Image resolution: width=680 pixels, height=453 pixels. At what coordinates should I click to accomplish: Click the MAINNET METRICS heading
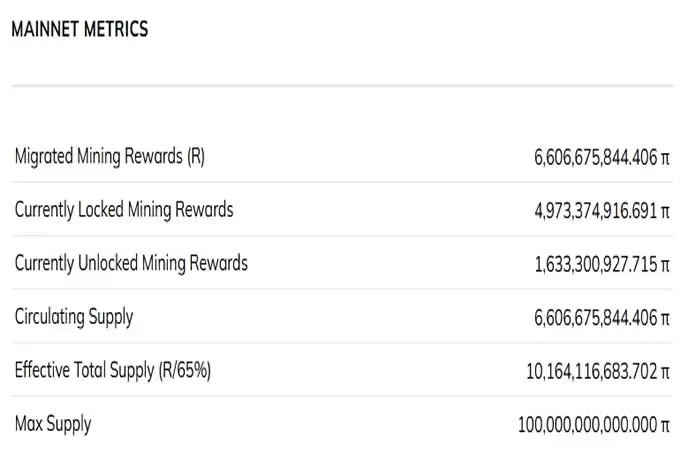tap(79, 29)
